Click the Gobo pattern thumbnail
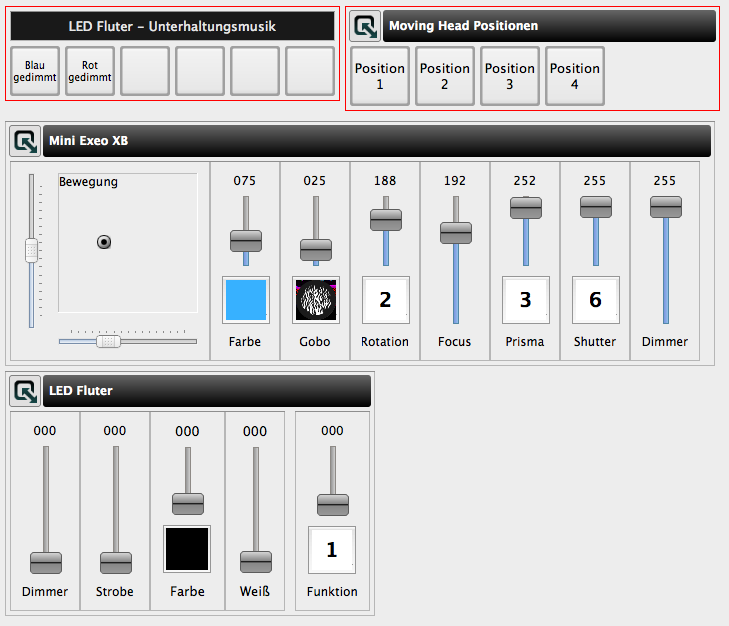The image size is (729, 626). [x=316, y=300]
